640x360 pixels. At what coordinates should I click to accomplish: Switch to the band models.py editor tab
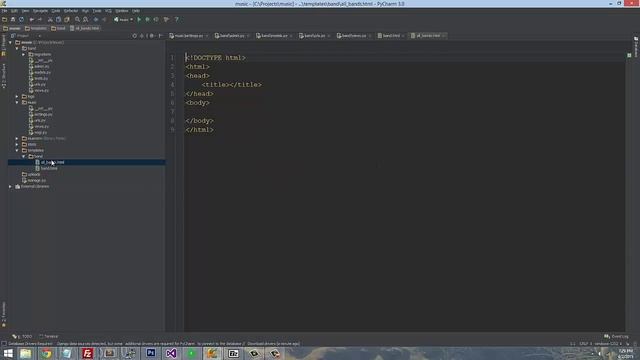pyautogui.click(x=274, y=36)
